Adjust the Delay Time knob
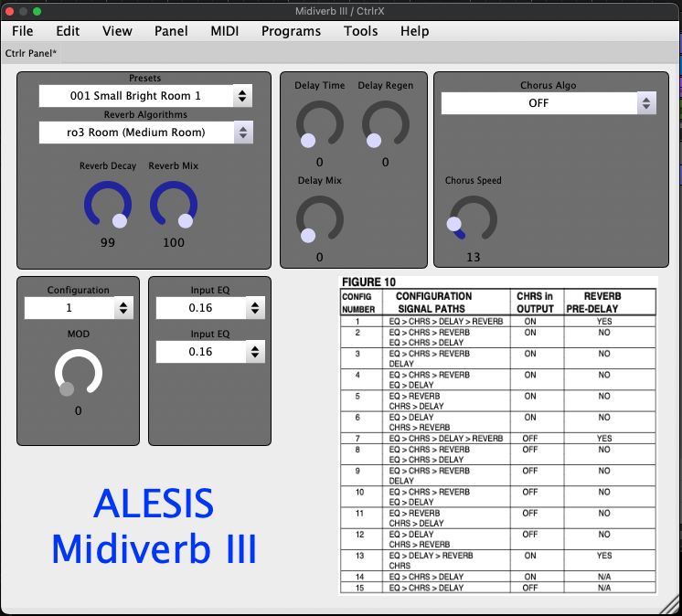 click(x=320, y=124)
